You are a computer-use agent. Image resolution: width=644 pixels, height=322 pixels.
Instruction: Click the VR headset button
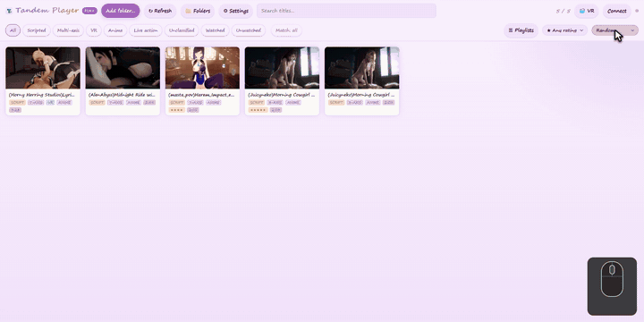587,11
